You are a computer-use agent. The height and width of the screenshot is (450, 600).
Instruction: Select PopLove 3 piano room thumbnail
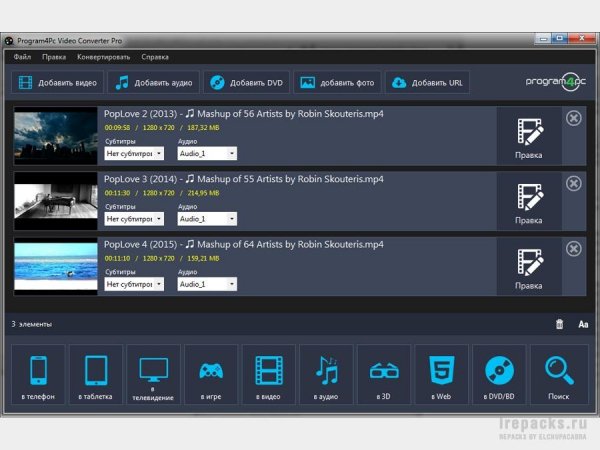coord(56,201)
